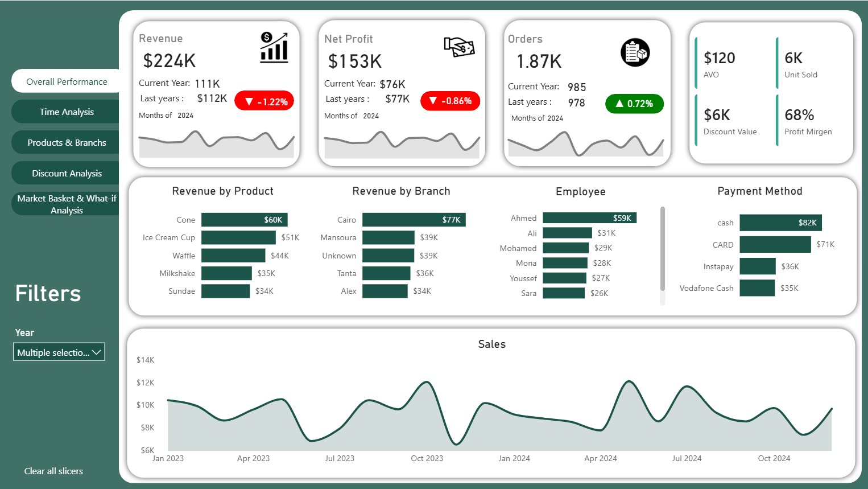Click the red -0.86% net profit indicator
This screenshot has height=489, width=868.
(x=450, y=101)
